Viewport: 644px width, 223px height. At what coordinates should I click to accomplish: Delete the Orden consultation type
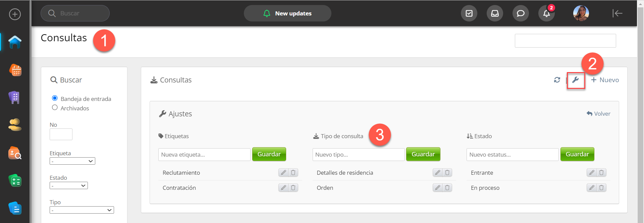coord(447,188)
